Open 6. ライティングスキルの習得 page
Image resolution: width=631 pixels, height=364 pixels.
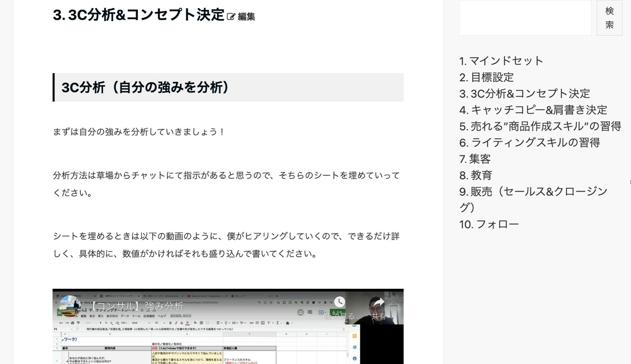529,143
